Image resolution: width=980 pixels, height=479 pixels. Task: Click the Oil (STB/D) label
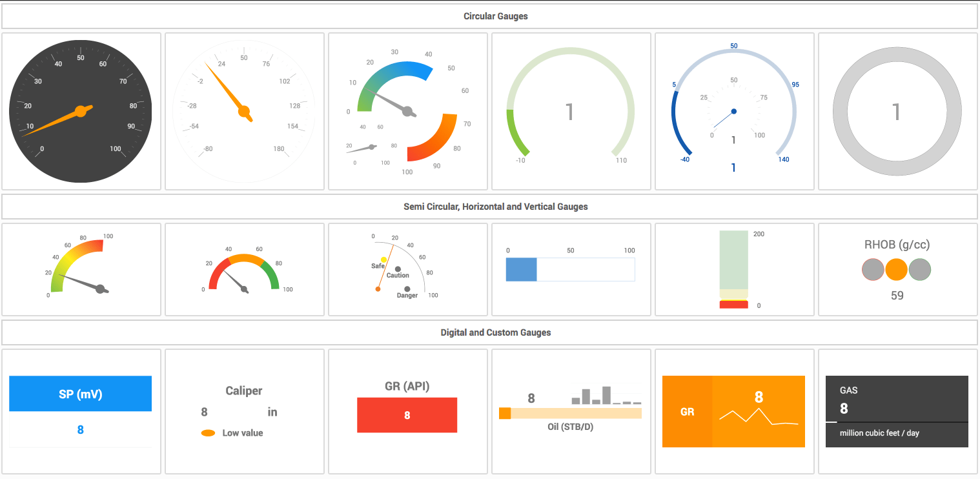pos(571,427)
